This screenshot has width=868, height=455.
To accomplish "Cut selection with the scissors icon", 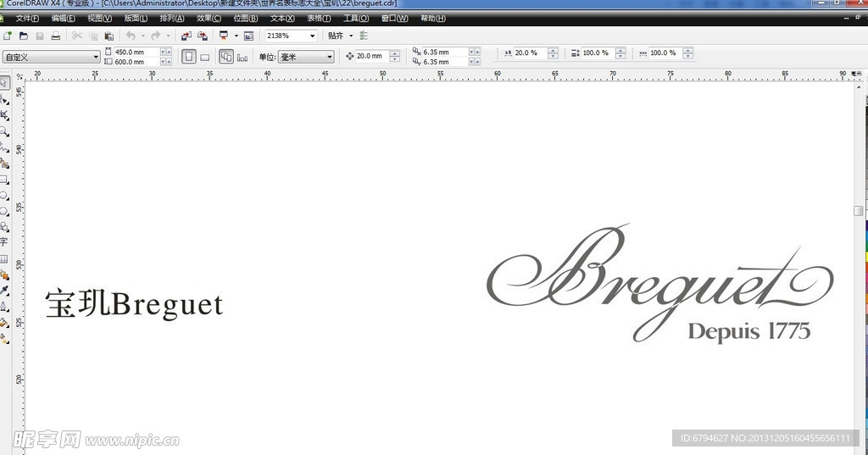I will click(x=77, y=36).
